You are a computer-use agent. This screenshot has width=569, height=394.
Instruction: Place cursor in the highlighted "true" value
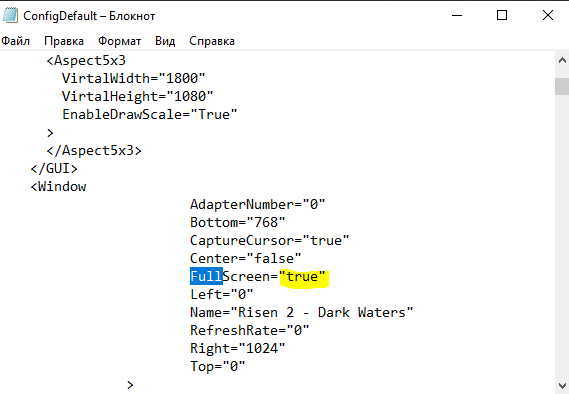coord(302,277)
